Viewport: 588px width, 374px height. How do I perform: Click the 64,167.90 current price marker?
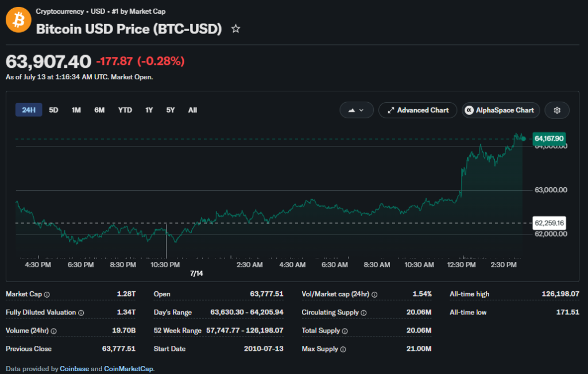(549, 139)
